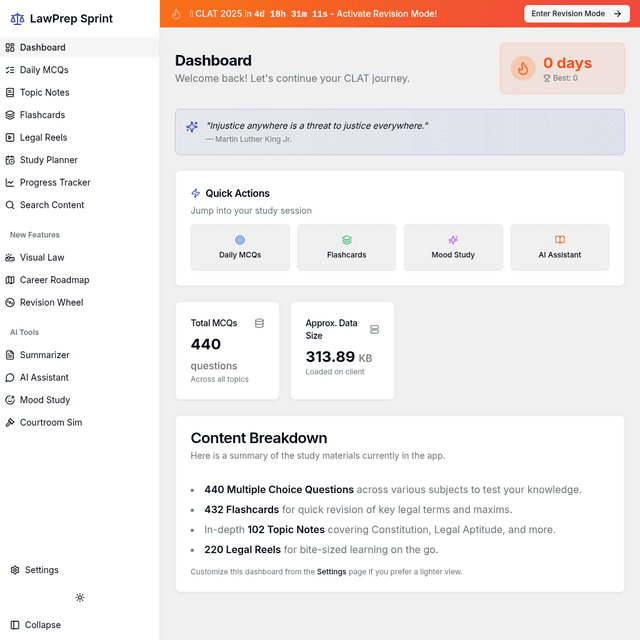Open the AI Assistant quick action card
640x640 pixels.
(x=559, y=247)
